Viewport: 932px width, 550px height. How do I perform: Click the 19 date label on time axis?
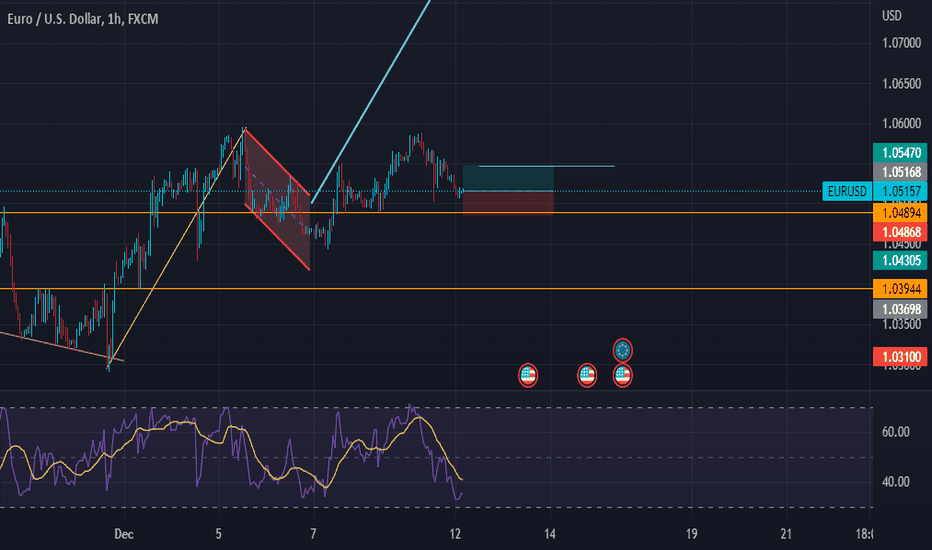691,534
